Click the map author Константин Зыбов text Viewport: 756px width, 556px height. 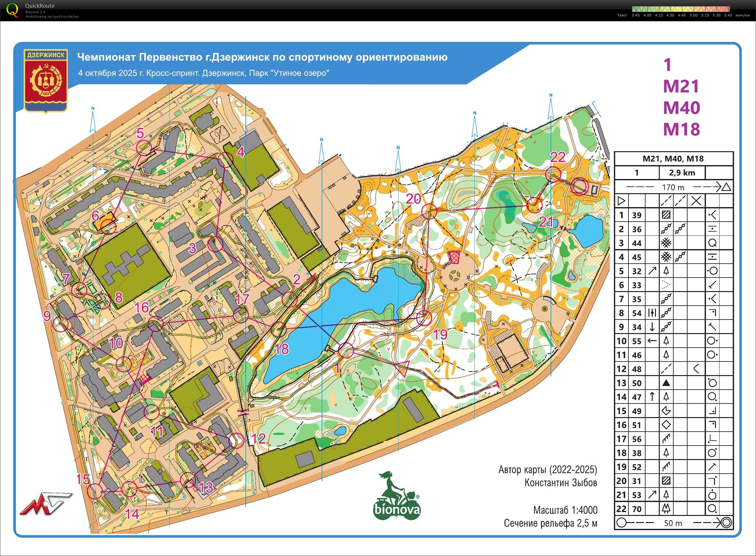point(561,483)
